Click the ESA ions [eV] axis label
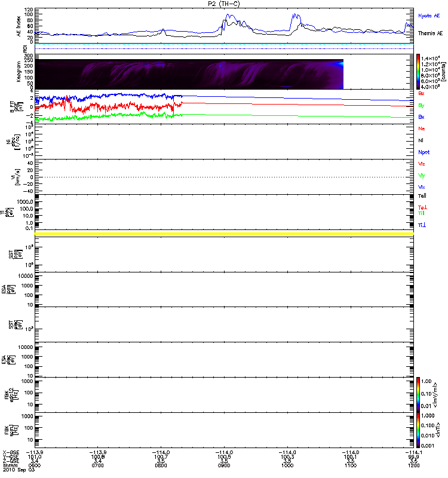448x478 pixels. [x=8, y=290]
